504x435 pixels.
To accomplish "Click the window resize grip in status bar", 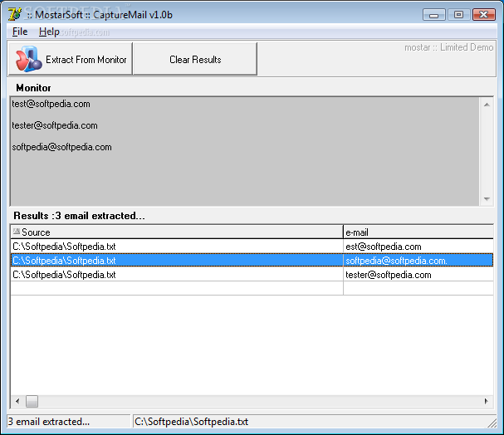I will coord(492,423).
